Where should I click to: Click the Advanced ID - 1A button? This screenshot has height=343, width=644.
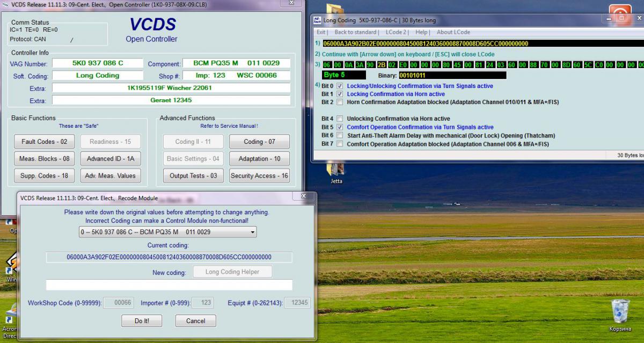pyautogui.click(x=111, y=159)
